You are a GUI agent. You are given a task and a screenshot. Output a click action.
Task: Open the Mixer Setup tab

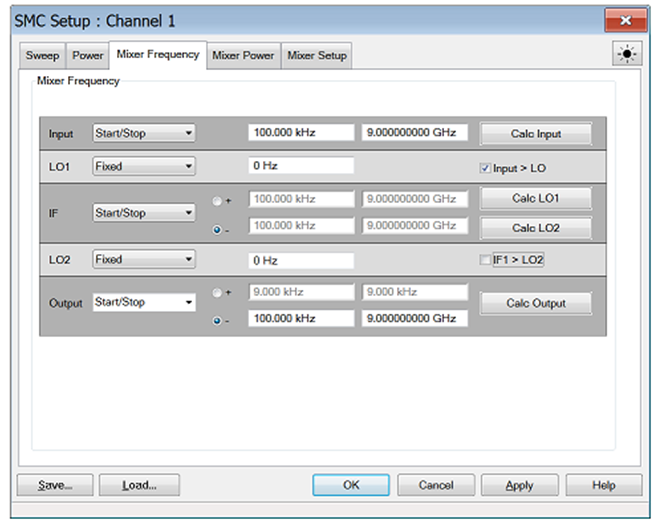click(317, 55)
